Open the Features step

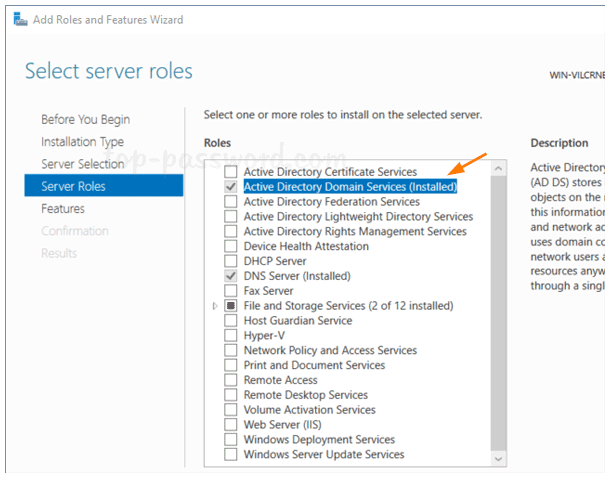tap(62, 209)
